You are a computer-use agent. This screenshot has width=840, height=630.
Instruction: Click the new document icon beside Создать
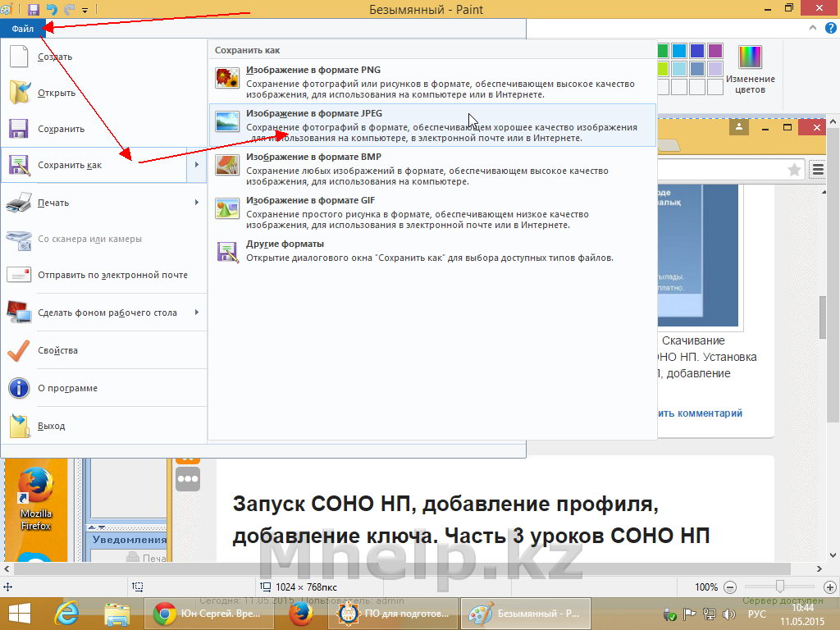(x=19, y=57)
